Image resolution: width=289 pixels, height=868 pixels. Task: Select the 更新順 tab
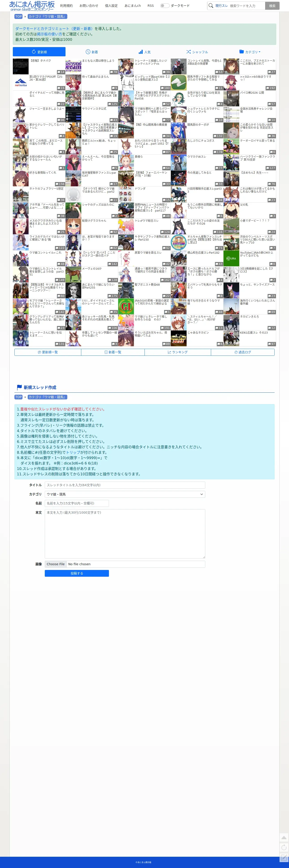pos(39,52)
